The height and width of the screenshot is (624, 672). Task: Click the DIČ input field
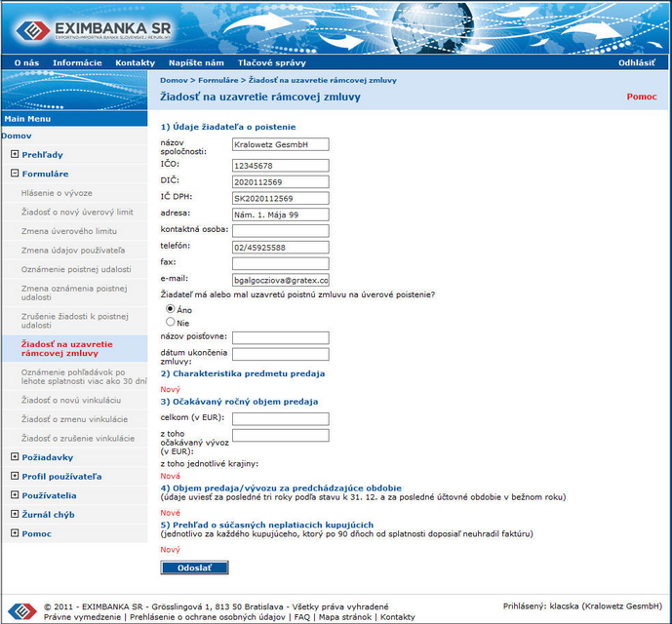coord(281,181)
